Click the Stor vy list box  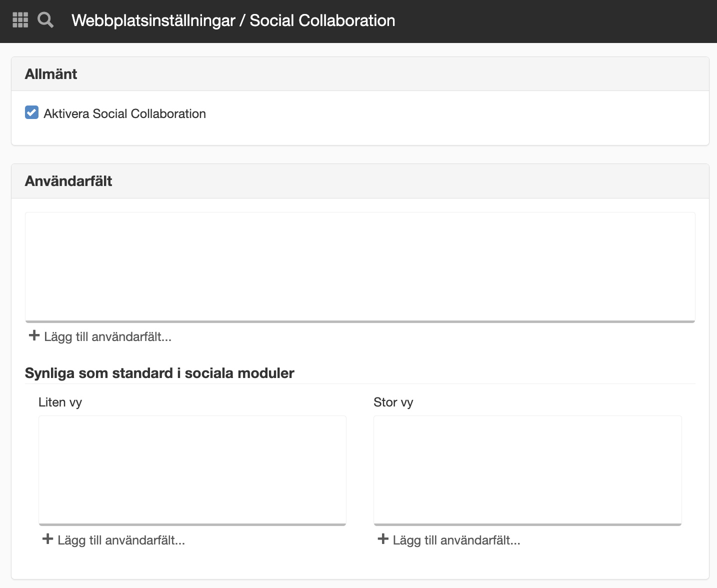527,470
